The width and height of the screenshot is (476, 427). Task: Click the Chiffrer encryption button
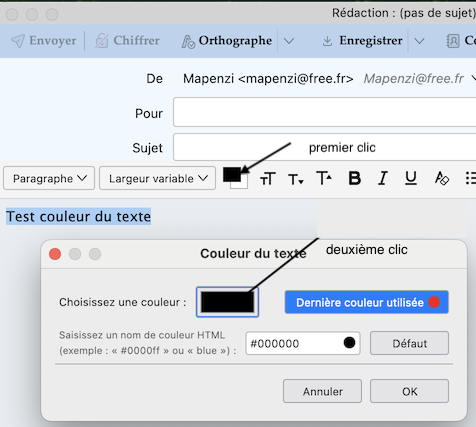click(127, 41)
